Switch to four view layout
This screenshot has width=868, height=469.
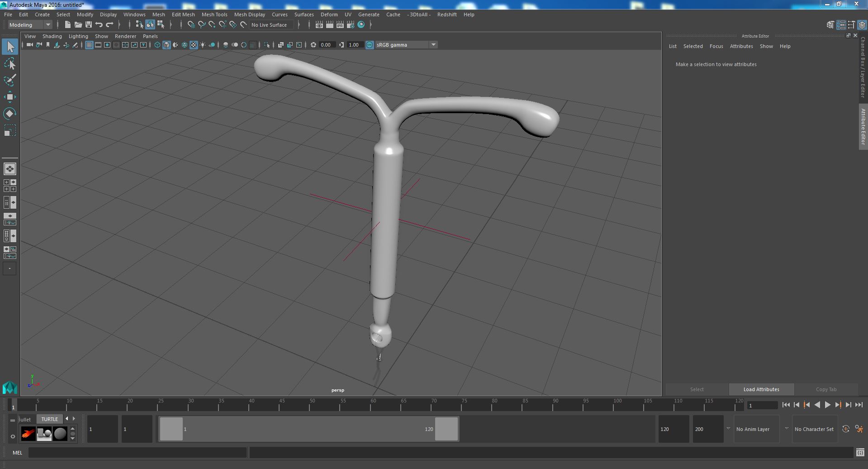pos(10,186)
